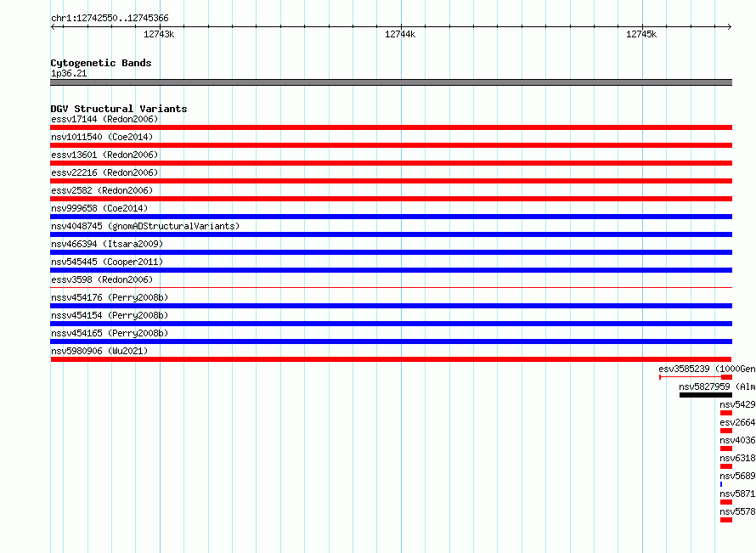Click the red bar under the nsv4036 label
Screen dimensions: 756x553
click(726, 449)
